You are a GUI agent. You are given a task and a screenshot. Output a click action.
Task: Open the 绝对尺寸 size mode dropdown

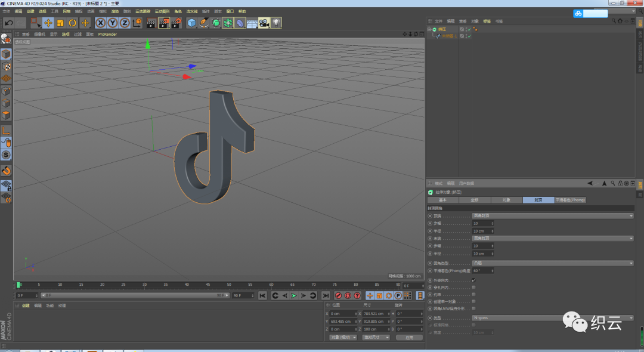click(376, 338)
